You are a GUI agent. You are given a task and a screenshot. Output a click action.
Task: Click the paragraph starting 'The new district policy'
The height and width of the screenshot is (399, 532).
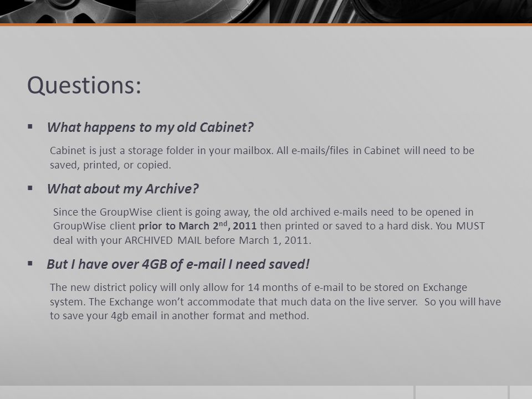[275, 301]
